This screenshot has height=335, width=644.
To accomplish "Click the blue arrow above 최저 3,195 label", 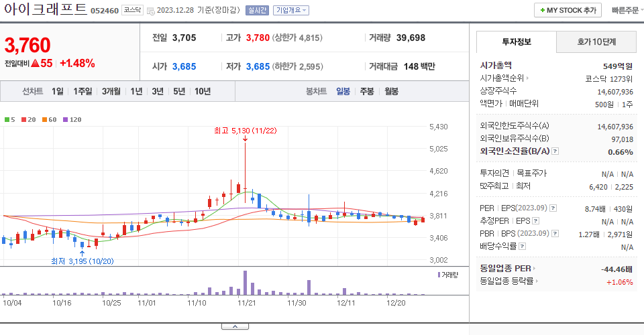I will pyautogui.click(x=82, y=253).
